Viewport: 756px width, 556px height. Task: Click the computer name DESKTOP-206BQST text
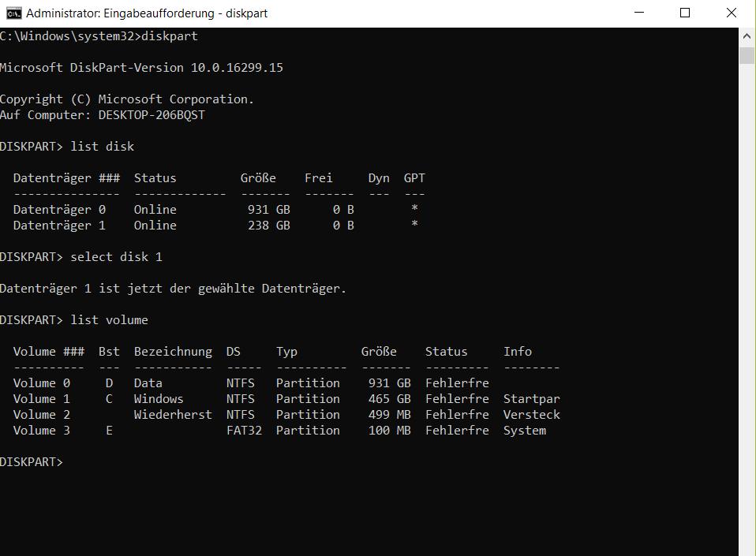pos(152,115)
